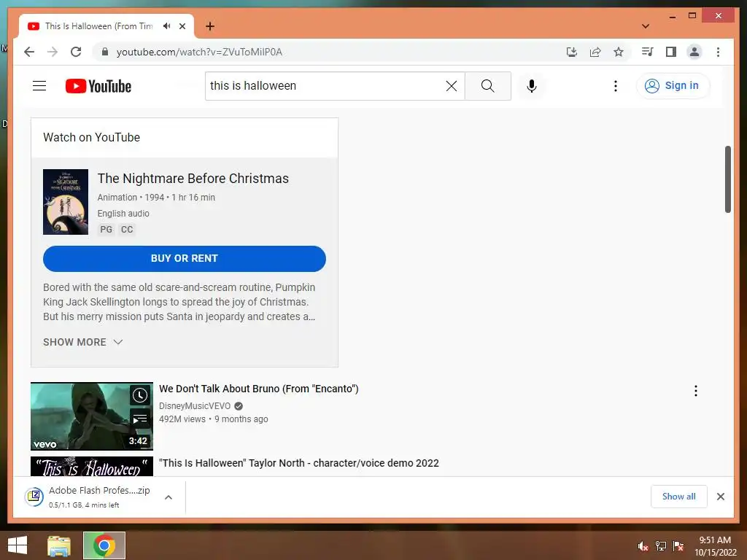Open network tray icon

[x=661, y=546]
